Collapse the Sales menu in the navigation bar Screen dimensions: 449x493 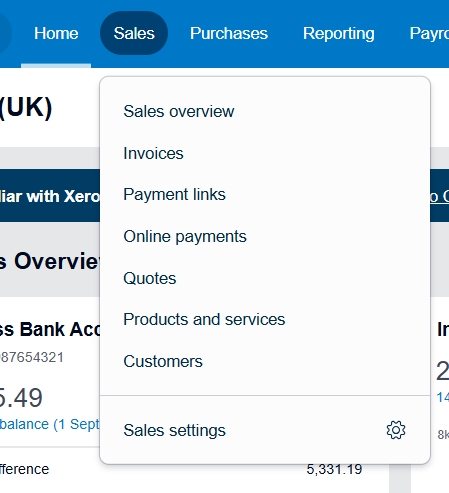[x=134, y=33]
